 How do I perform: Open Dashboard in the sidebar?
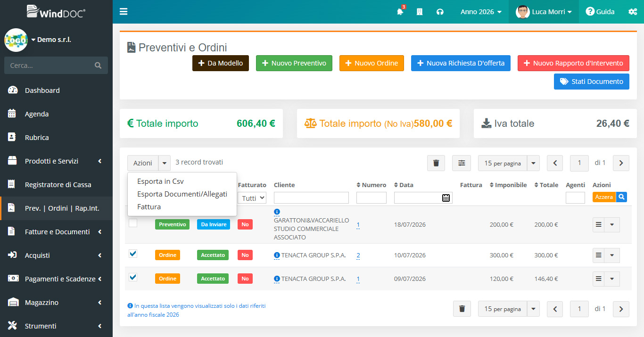click(x=56, y=90)
